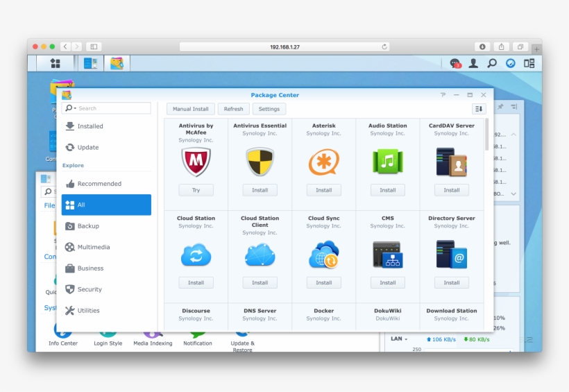Install the Directory Server package
This screenshot has height=392, width=569.
(451, 282)
